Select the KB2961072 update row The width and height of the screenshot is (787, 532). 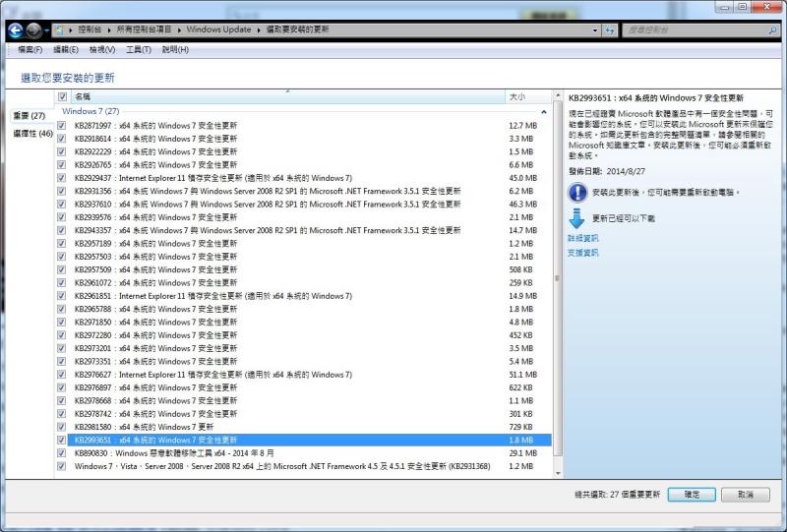[x=303, y=282]
